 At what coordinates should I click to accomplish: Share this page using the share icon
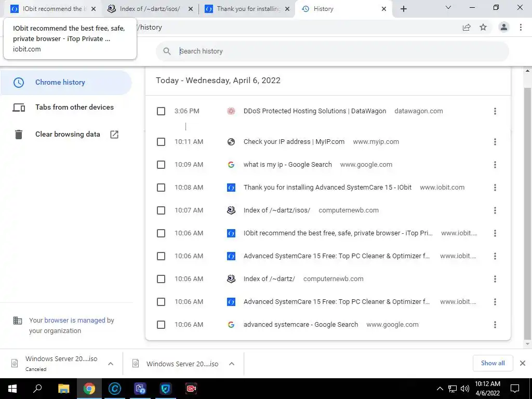tap(467, 27)
